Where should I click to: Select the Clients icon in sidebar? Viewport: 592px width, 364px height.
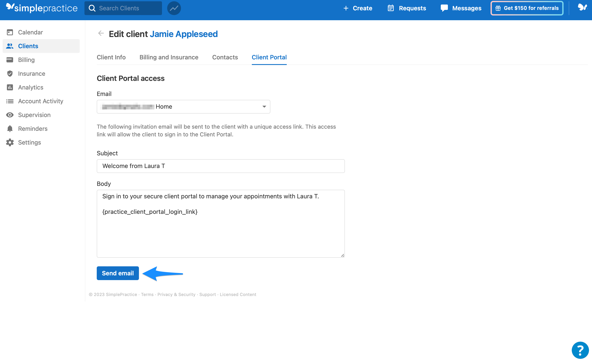click(10, 46)
